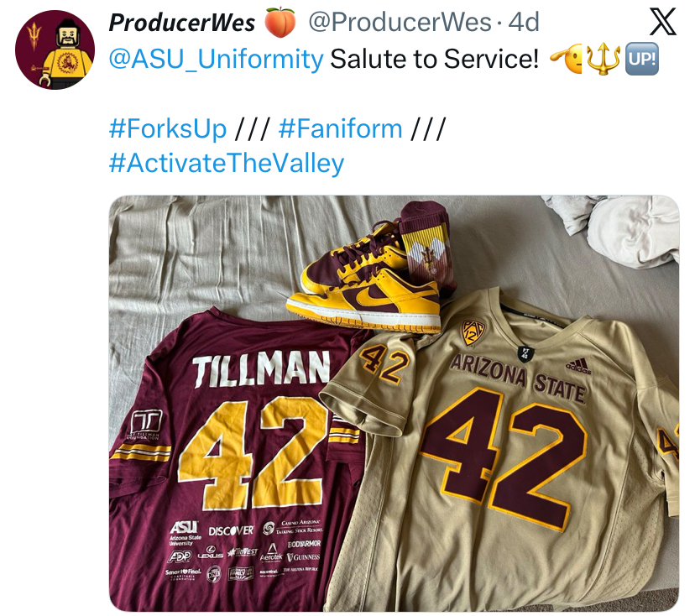Screen dimensions: 695x616
Task: Open the bold ProducerWes display name
Action: (x=182, y=23)
